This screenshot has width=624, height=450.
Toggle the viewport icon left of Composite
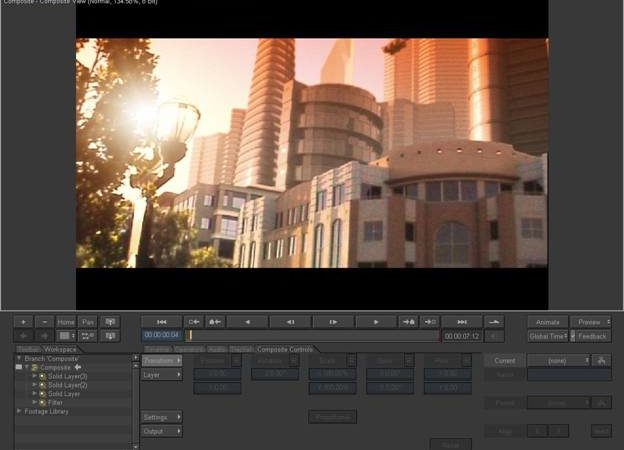[x=19, y=367]
